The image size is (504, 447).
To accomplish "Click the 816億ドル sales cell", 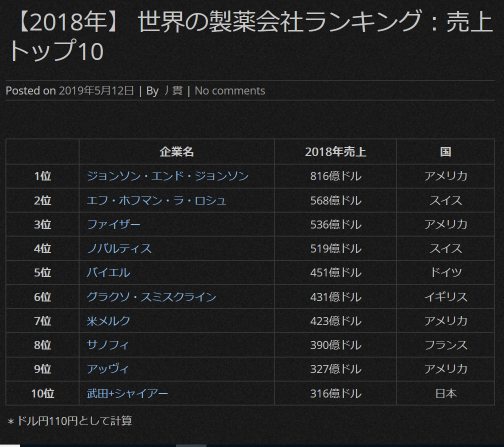I will coord(335,176).
